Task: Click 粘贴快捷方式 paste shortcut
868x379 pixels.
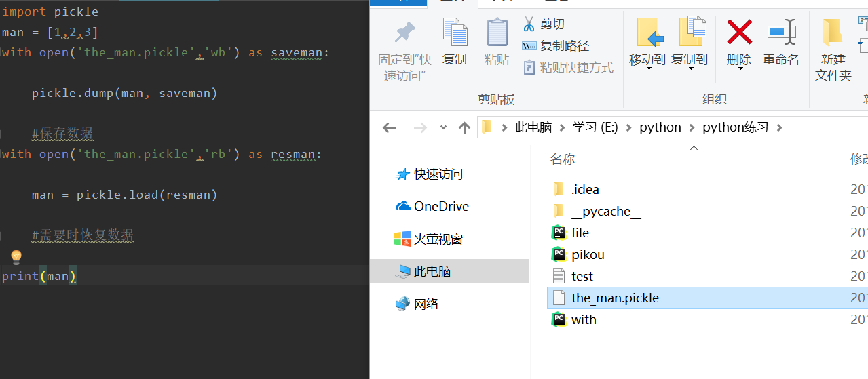Action: (x=568, y=67)
